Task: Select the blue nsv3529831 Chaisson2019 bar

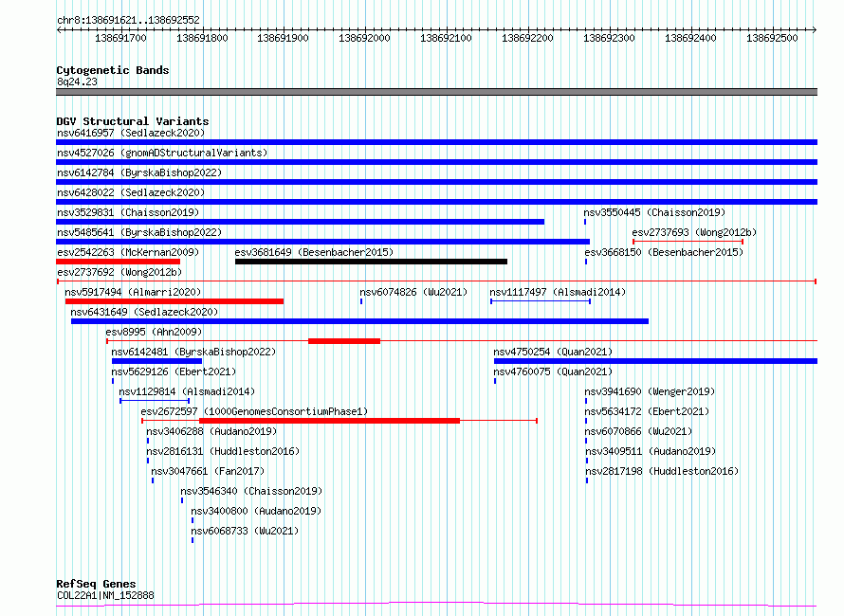Action: pyautogui.click(x=301, y=222)
